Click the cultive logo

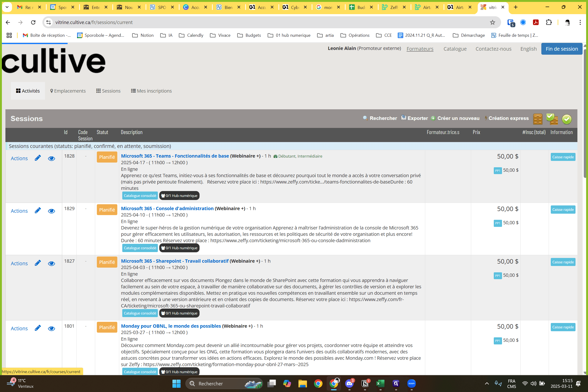click(x=53, y=61)
